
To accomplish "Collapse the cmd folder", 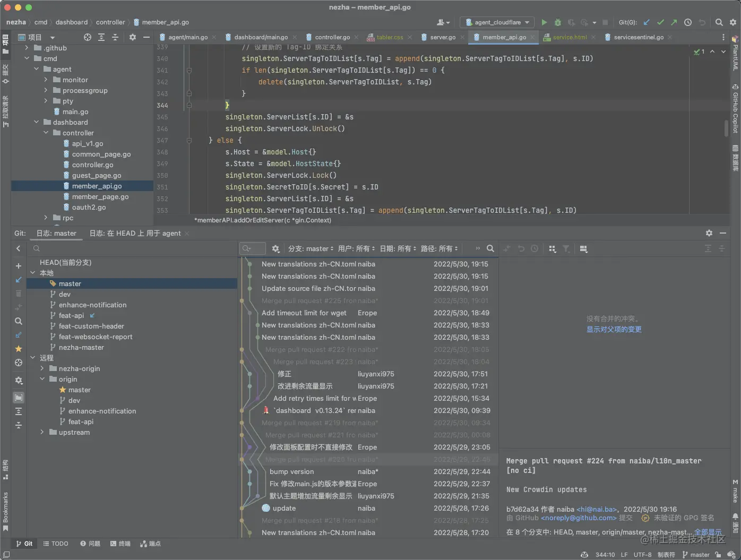I will pyautogui.click(x=27, y=58).
